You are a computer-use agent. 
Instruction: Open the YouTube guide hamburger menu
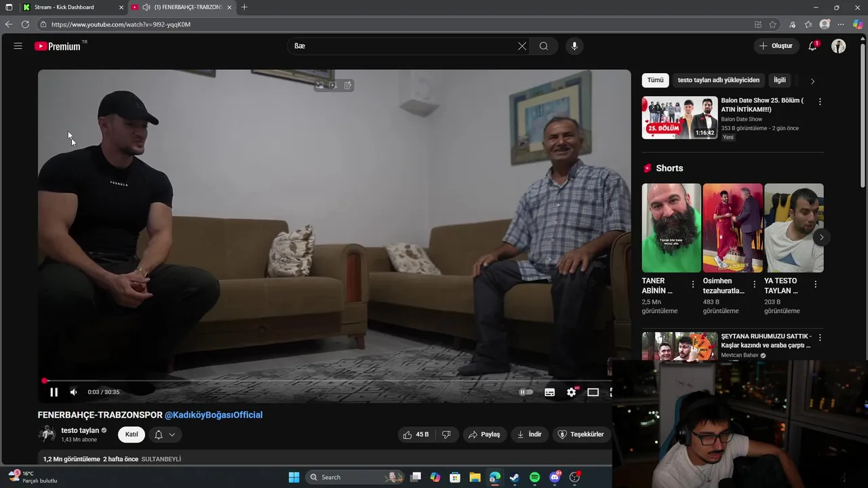tap(18, 46)
